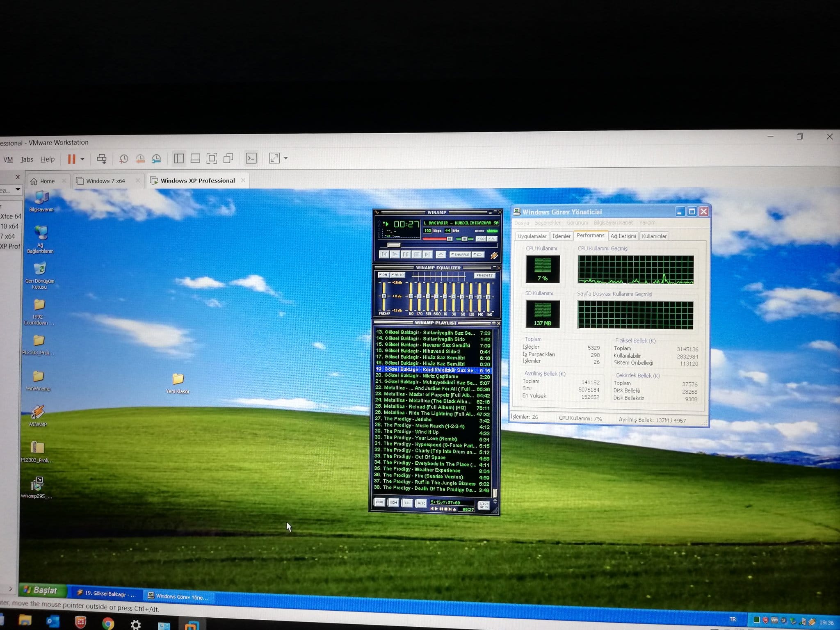The height and width of the screenshot is (630, 840).
Task: Select playlist track 22 Metallica And Justice For All
Action: point(433,388)
